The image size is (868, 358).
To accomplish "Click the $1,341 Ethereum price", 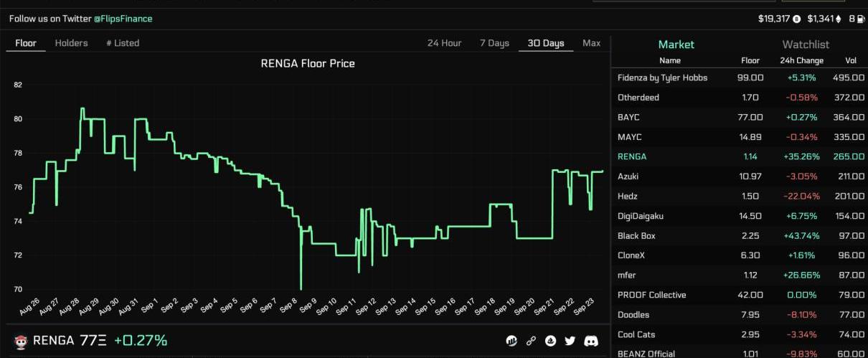I will (x=821, y=19).
